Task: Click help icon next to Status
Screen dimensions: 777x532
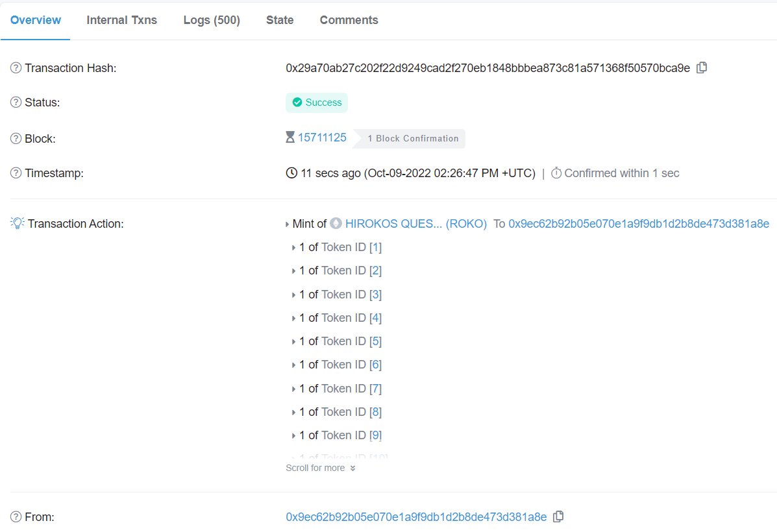Action: [16, 103]
